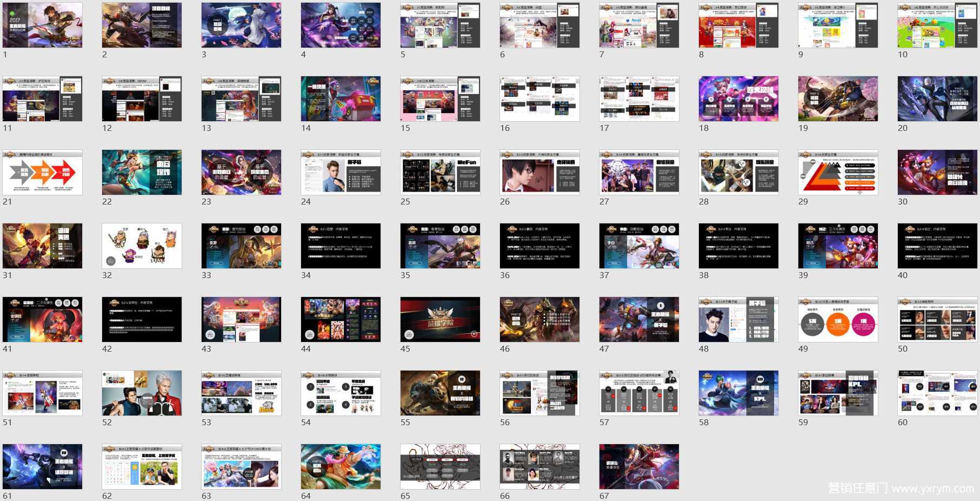Screen dimensions: 980x501
Task: Select slide 44 thumbnail
Action: click(341, 319)
